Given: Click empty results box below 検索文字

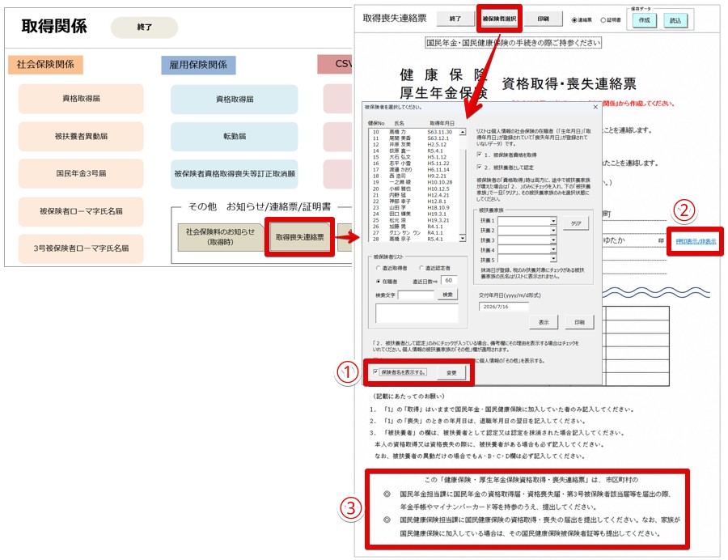Looking at the screenshot, I should tap(417, 313).
